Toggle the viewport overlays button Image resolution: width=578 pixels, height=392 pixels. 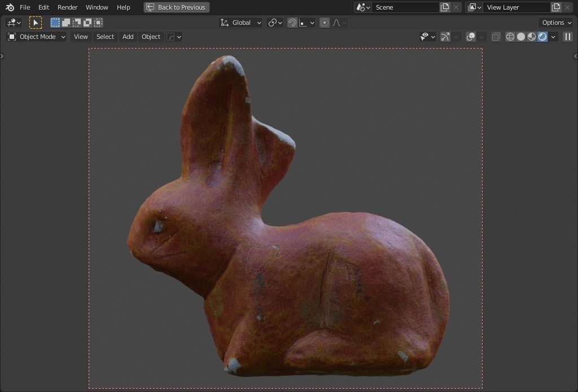(x=471, y=37)
